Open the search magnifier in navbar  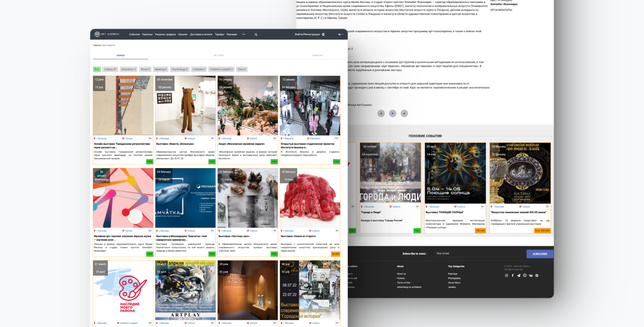[256, 35]
